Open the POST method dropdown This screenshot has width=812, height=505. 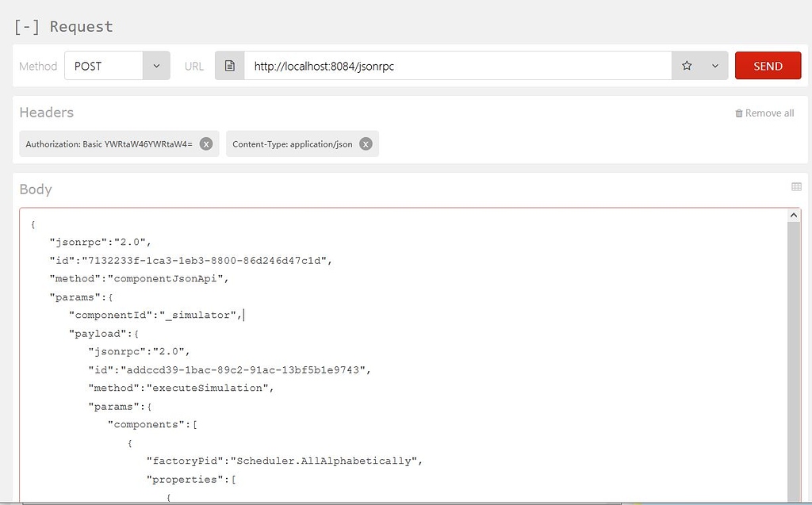point(156,66)
